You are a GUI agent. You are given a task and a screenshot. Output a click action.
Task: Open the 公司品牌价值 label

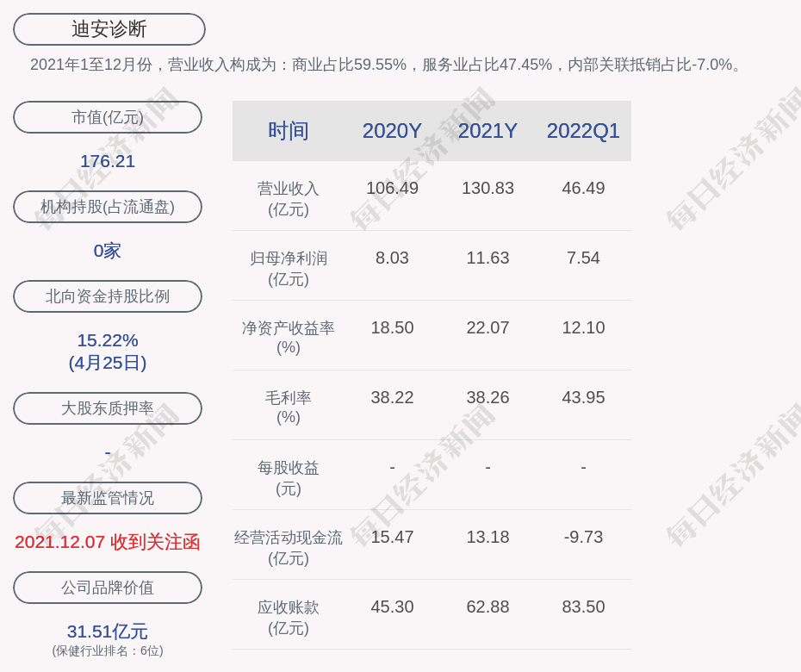coord(108,588)
